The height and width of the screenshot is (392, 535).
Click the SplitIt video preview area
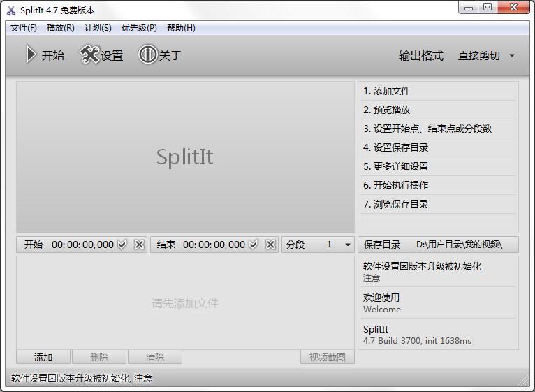click(185, 157)
